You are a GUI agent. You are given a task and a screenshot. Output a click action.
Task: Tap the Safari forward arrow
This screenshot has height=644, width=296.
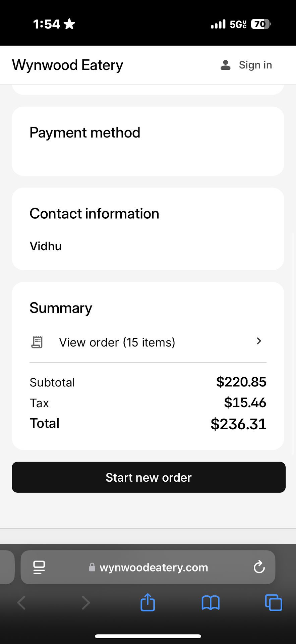[86, 603]
